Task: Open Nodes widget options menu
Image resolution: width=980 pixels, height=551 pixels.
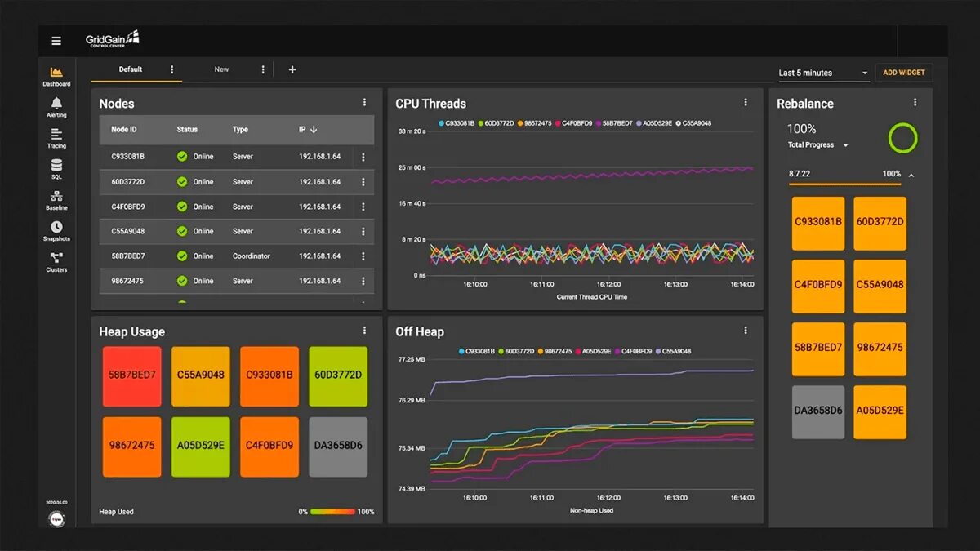Action: click(364, 103)
